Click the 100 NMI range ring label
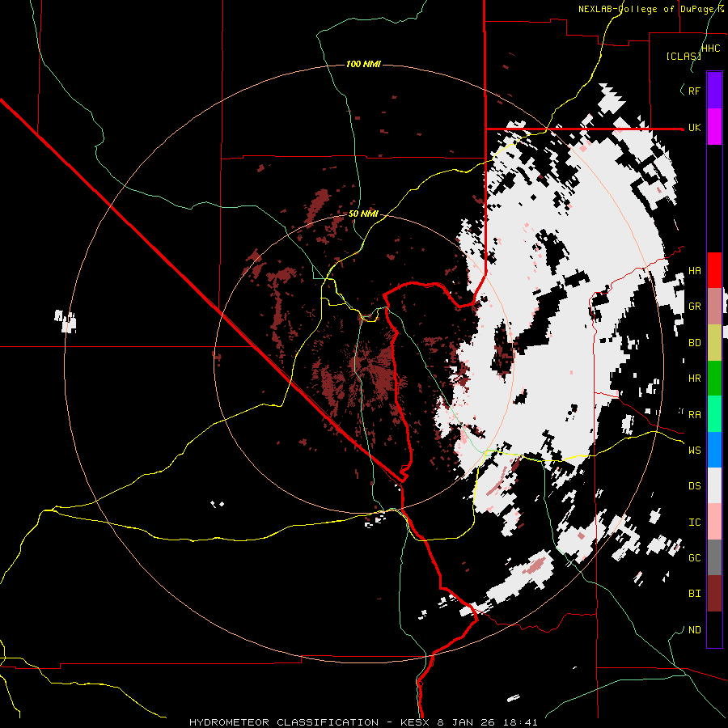 (x=363, y=64)
